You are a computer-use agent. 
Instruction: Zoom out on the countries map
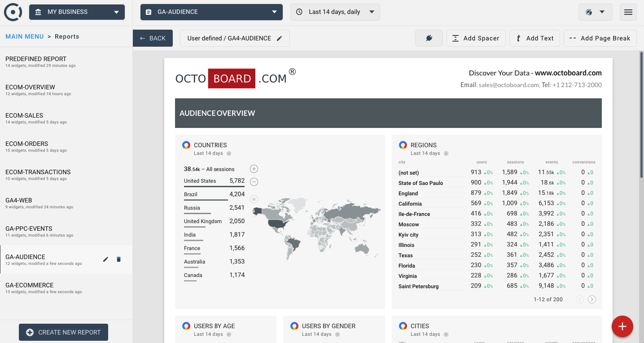[x=254, y=182]
